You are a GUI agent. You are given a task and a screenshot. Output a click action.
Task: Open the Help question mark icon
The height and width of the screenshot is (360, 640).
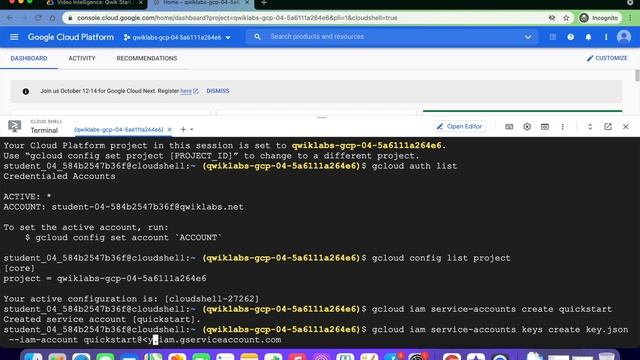coord(571,37)
